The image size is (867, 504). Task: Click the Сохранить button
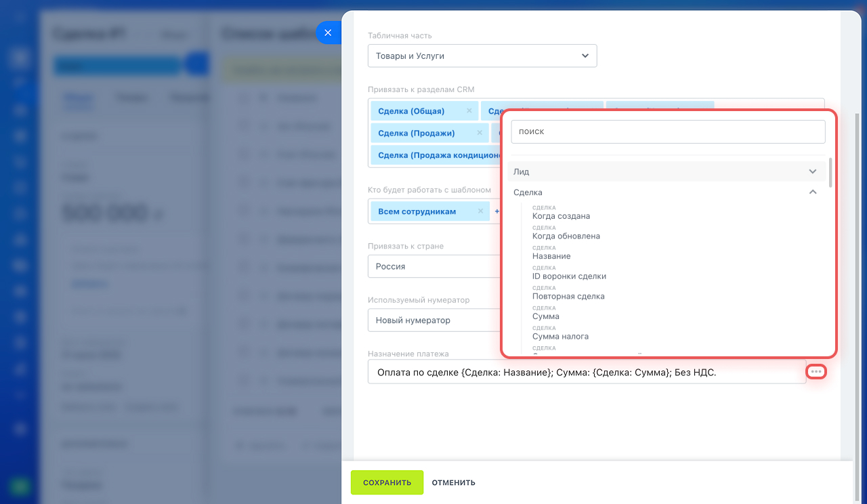[x=387, y=482]
